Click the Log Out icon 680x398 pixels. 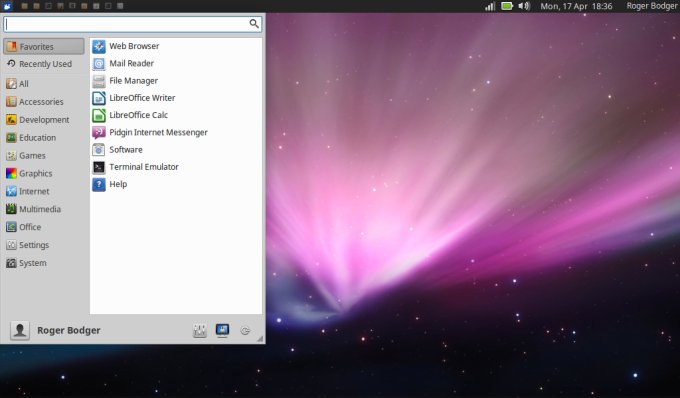pyautogui.click(x=245, y=331)
